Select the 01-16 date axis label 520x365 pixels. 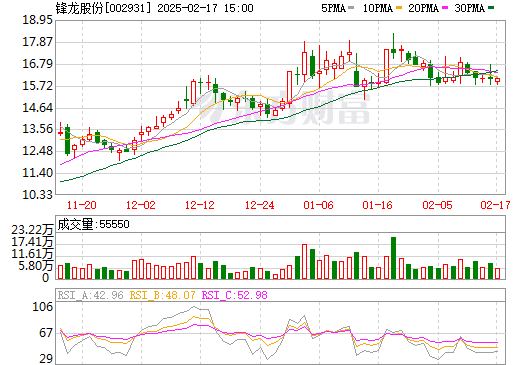pos(378,205)
